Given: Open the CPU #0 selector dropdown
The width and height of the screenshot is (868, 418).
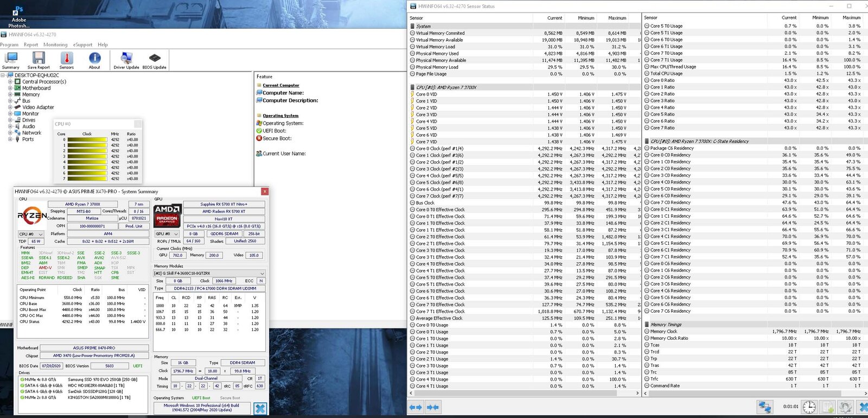Looking at the screenshot, I should pos(31,234).
